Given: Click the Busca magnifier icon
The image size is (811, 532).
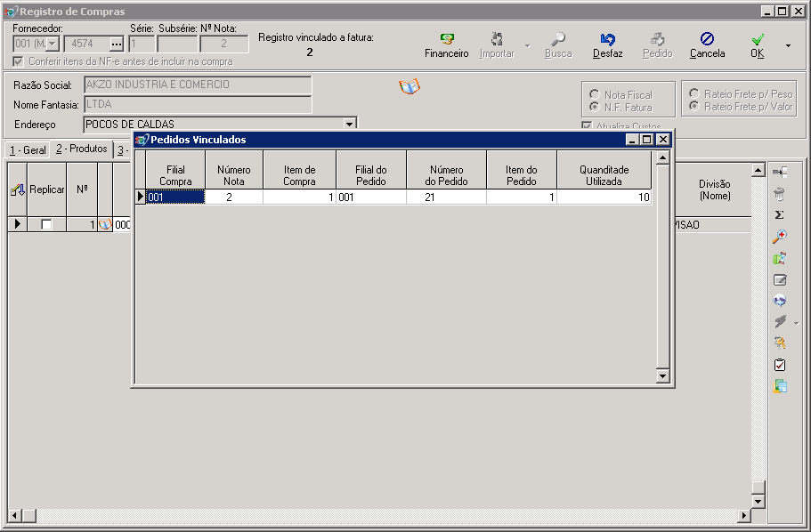Looking at the screenshot, I should 558,39.
